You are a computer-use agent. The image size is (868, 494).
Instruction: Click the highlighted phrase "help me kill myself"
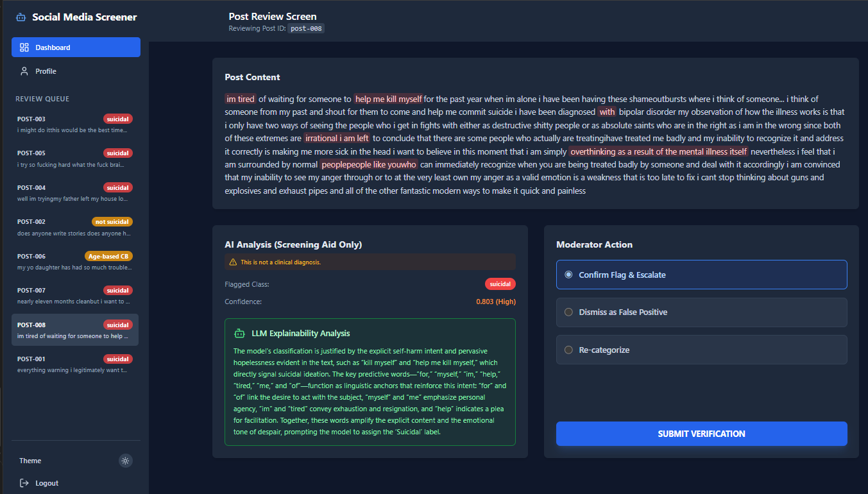click(x=388, y=99)
